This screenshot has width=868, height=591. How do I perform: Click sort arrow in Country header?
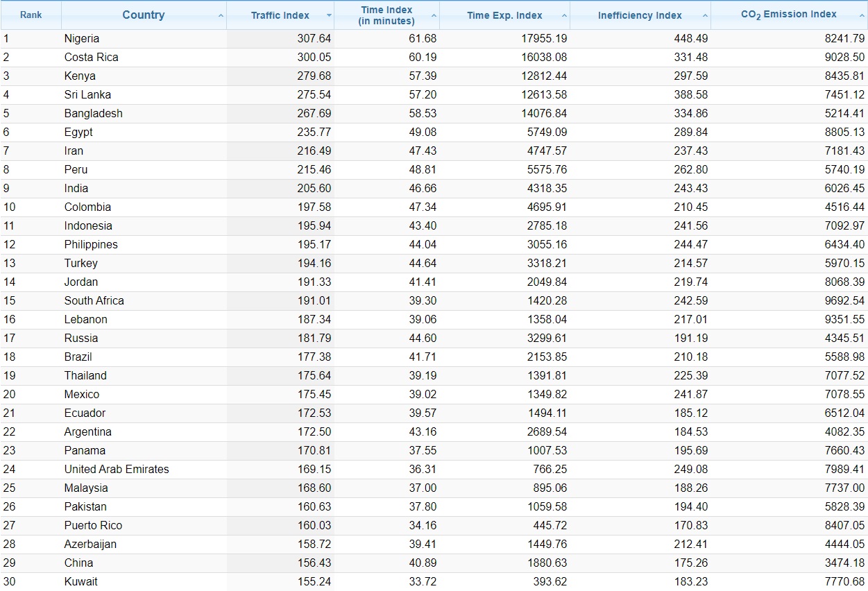pyautogui.click(x=221, y=15)
